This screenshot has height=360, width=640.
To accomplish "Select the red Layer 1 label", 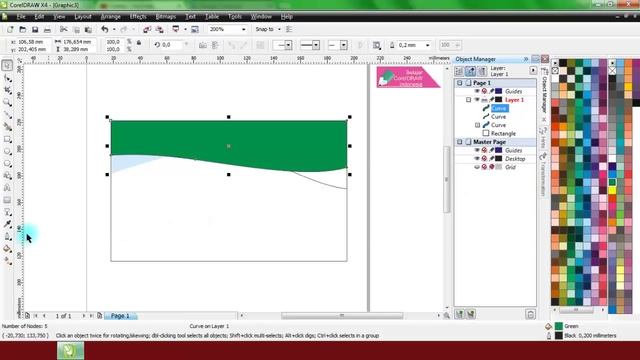I will (x=514, y=100).
